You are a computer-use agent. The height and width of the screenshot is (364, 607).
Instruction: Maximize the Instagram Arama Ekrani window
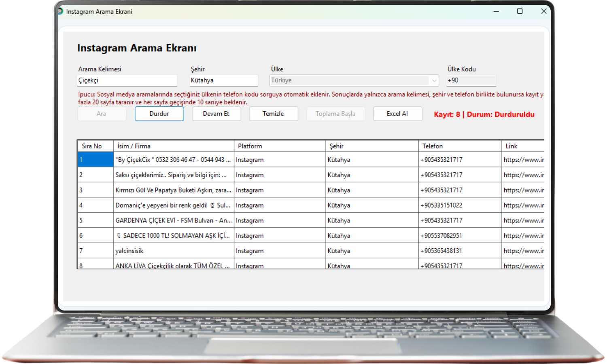520,11
